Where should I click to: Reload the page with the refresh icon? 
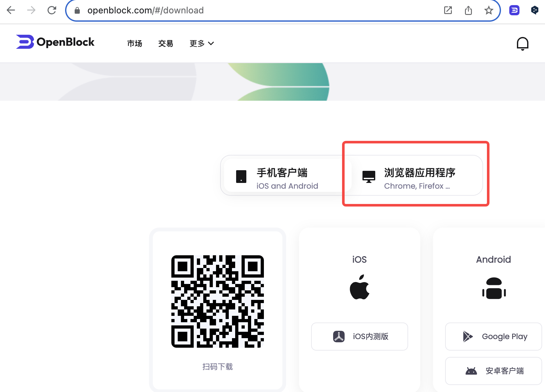click(52, 10)
